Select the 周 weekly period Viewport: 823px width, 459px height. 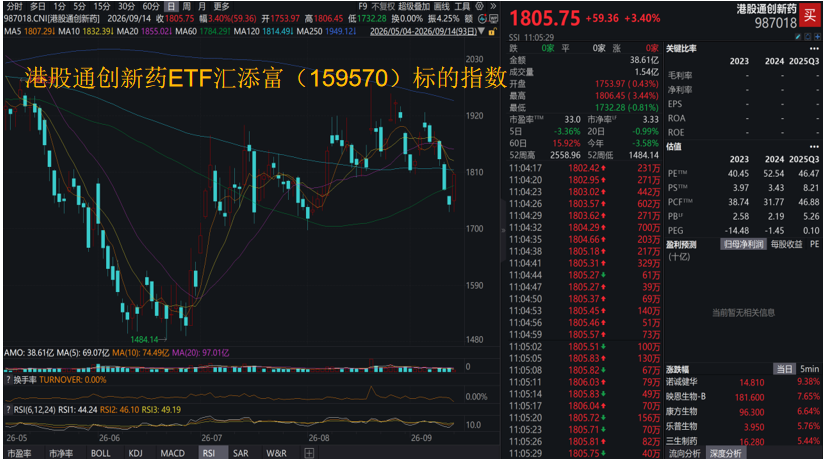186,6
